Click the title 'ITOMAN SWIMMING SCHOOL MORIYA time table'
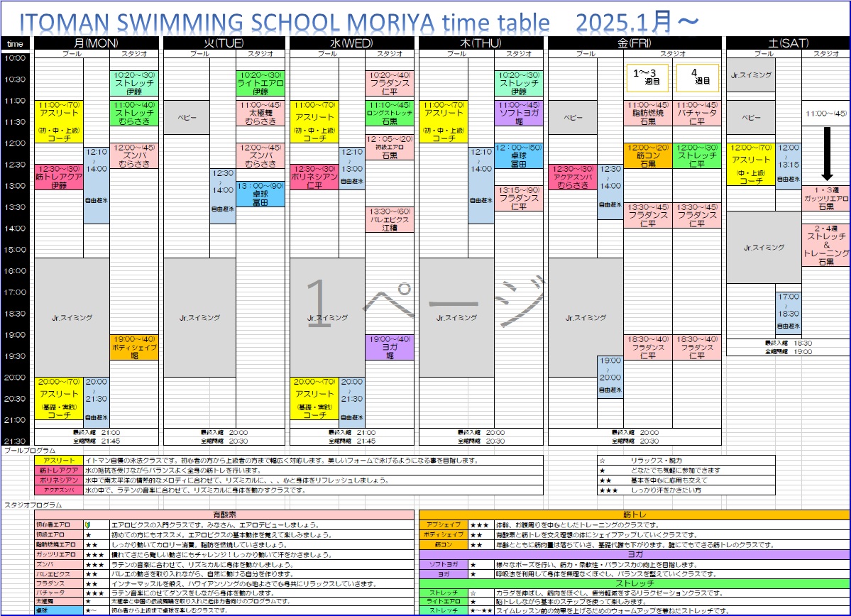 click(x=285, y=22)
